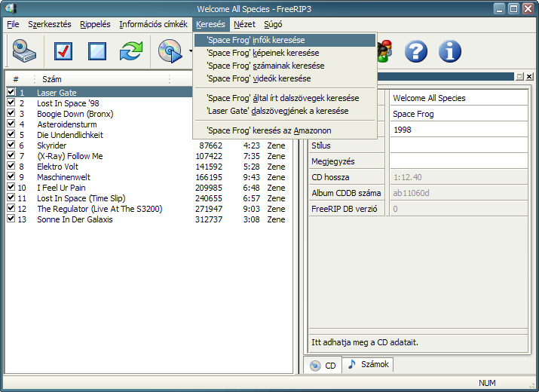
Task: Click the select all tracks checkmark icon
Action: pos(63,51)
